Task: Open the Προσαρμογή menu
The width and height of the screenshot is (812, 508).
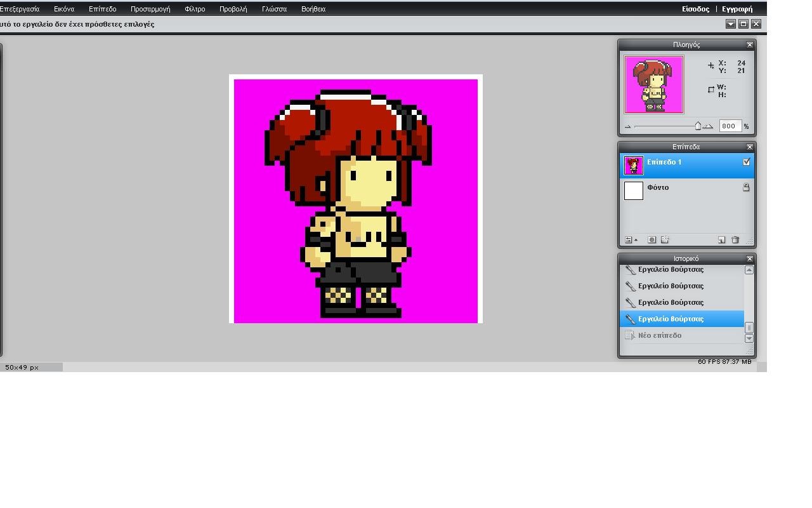Action: pyautogui.click(x=150, y=9)
